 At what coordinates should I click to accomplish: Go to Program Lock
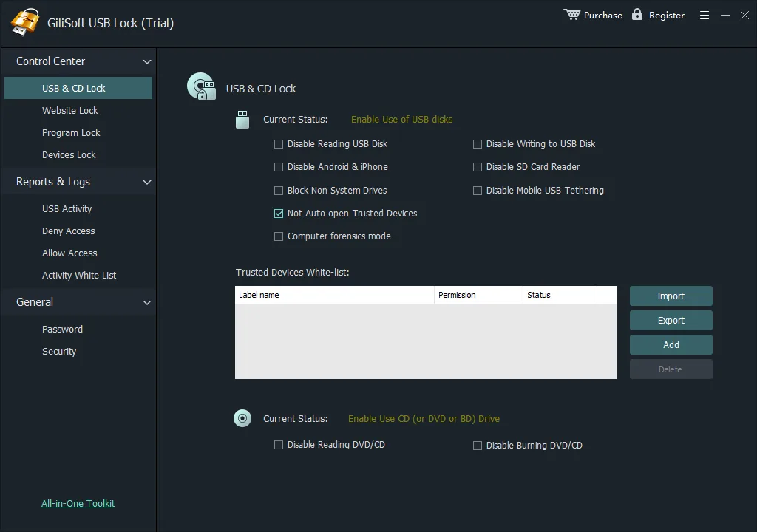pos(71,132)
